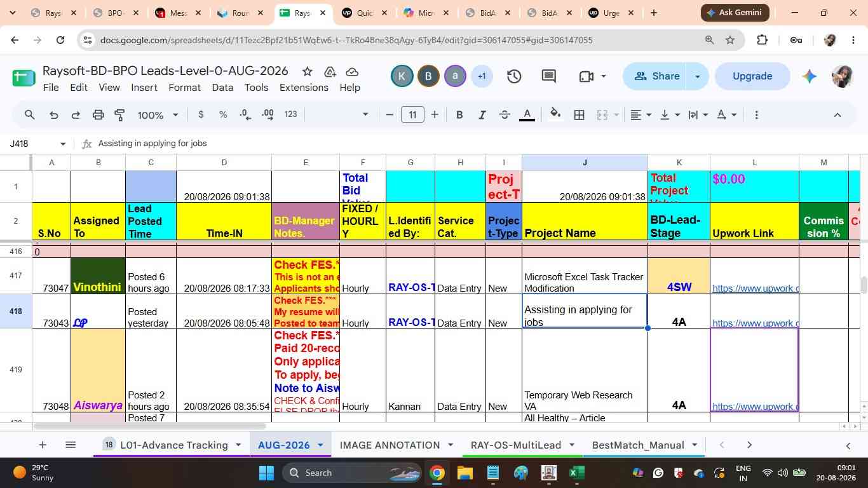Click the cell reference name box

click(37, 144)
